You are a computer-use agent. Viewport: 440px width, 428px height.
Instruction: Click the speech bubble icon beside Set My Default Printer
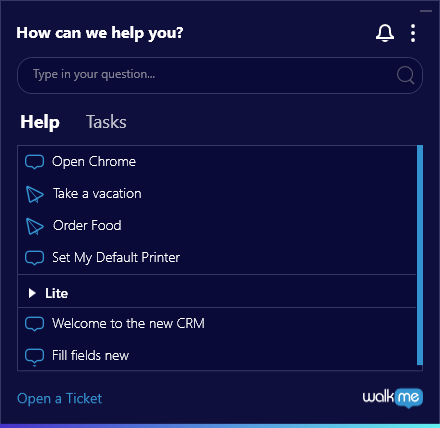(34, 258)
